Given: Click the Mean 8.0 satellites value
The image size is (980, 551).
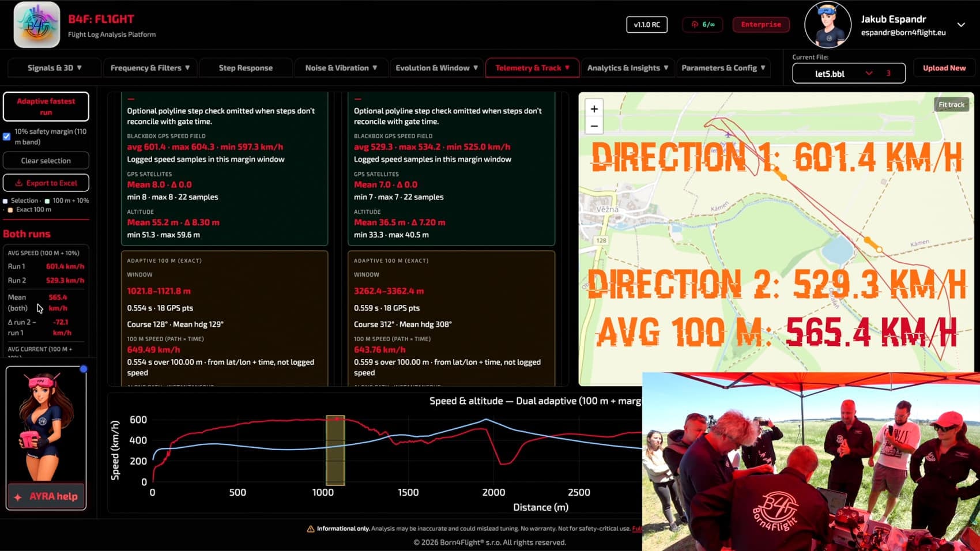Looking at the screenshot, I should [x=160, y=185].
